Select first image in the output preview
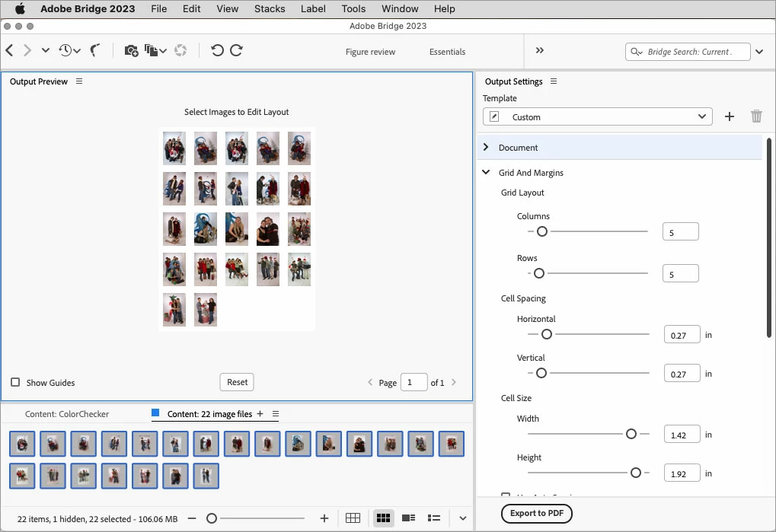 174,148
